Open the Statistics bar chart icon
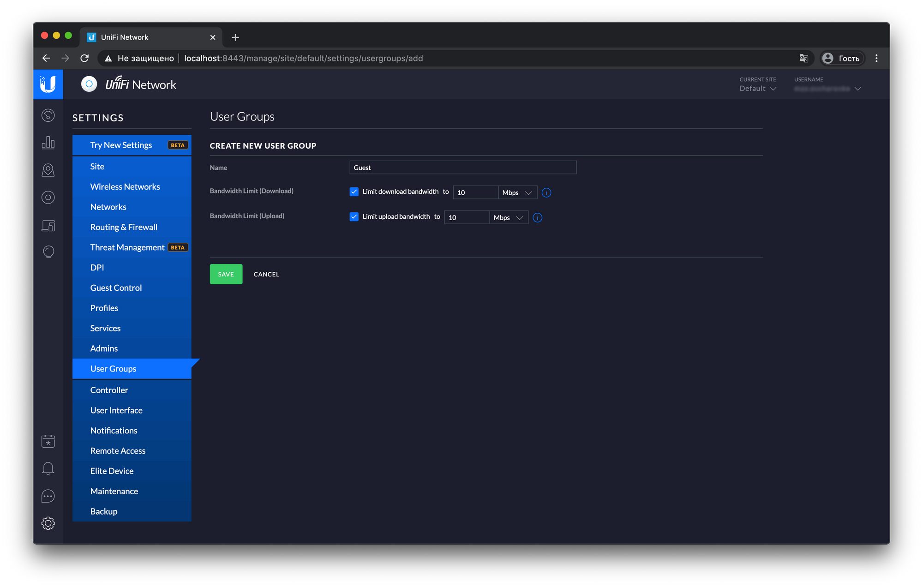 point(48,143)
